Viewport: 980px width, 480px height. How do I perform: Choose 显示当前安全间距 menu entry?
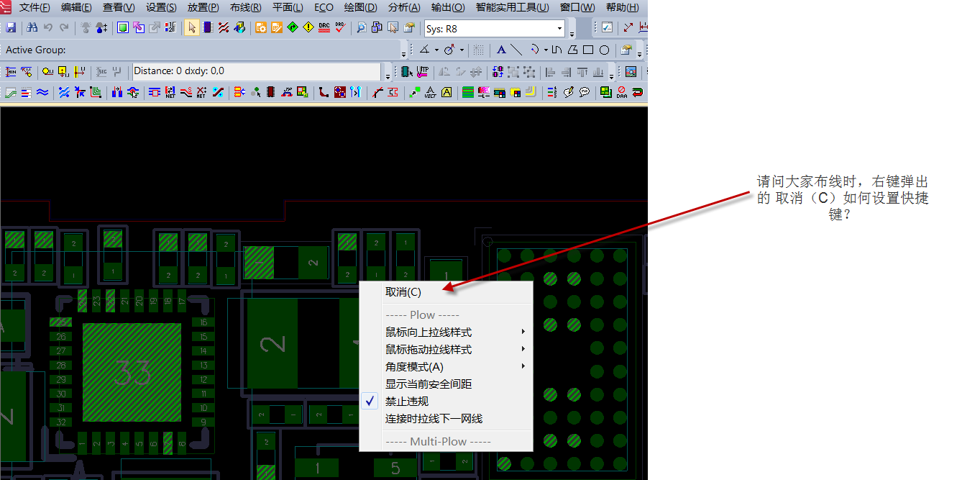446,384
